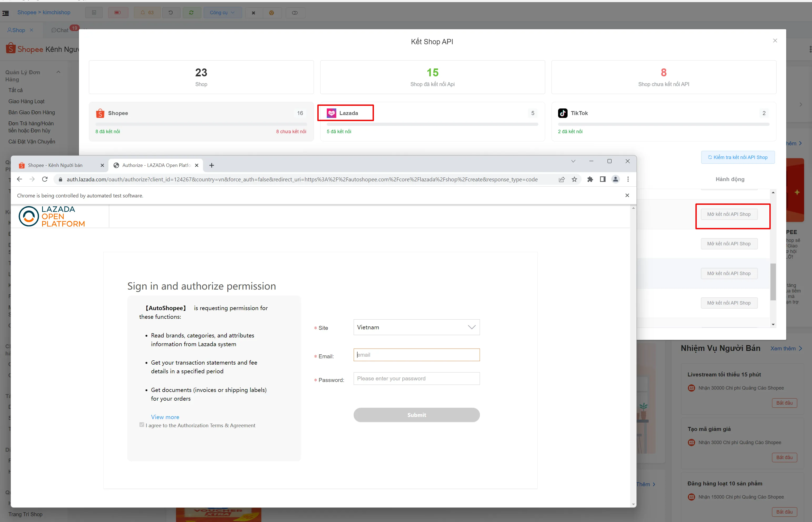The height and width of the screenshot is (522, 812).
Task: Switch to the Chat tab
Action: point(60,30)
